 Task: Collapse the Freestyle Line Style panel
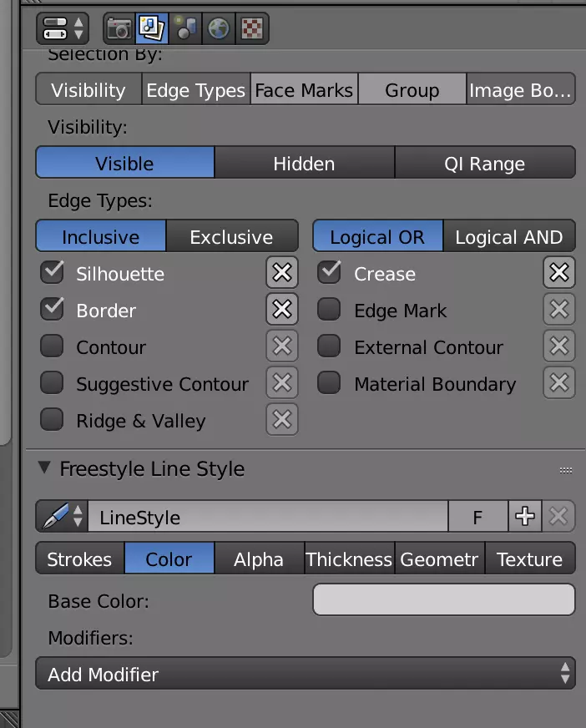(44, 468)
